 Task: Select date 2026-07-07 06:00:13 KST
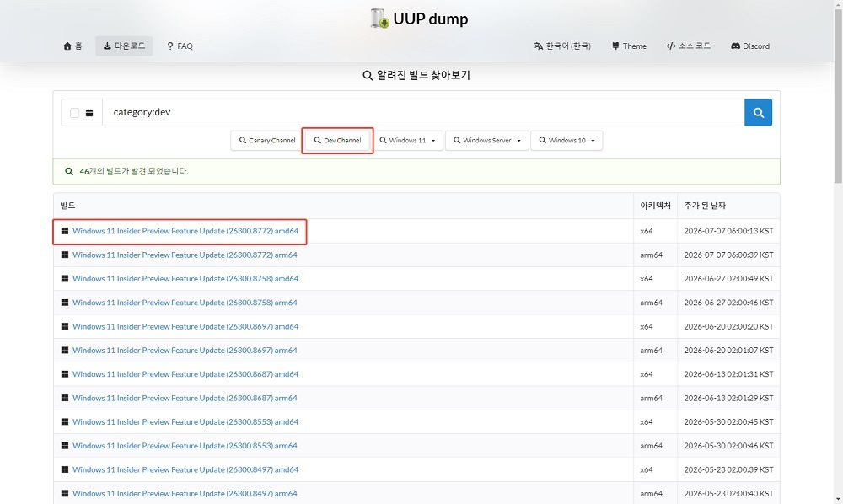pos(728,231)
